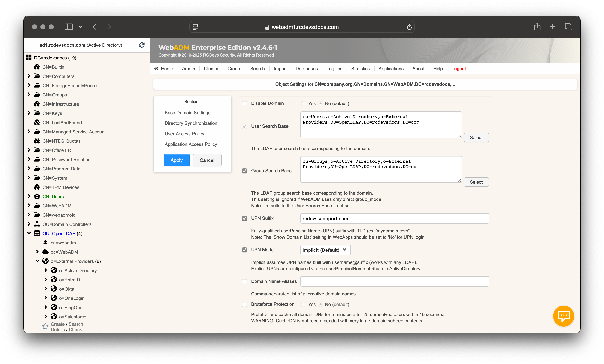Viewport: 604px width, 364px height.
Task: Open the Logfiles menu
Action: pyautogui.click(x=334, y=69)
